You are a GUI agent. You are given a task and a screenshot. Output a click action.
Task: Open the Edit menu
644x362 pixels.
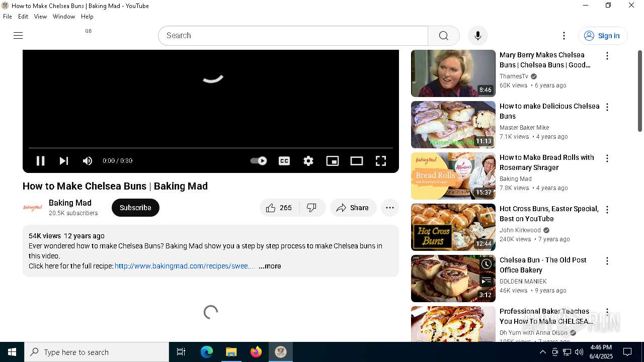point(23,17)
